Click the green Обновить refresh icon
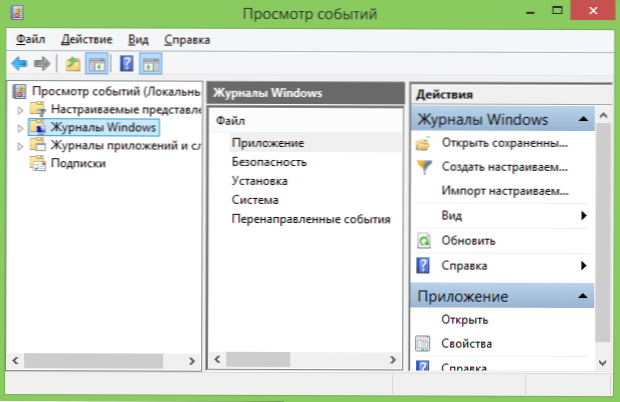 [424, 241]
